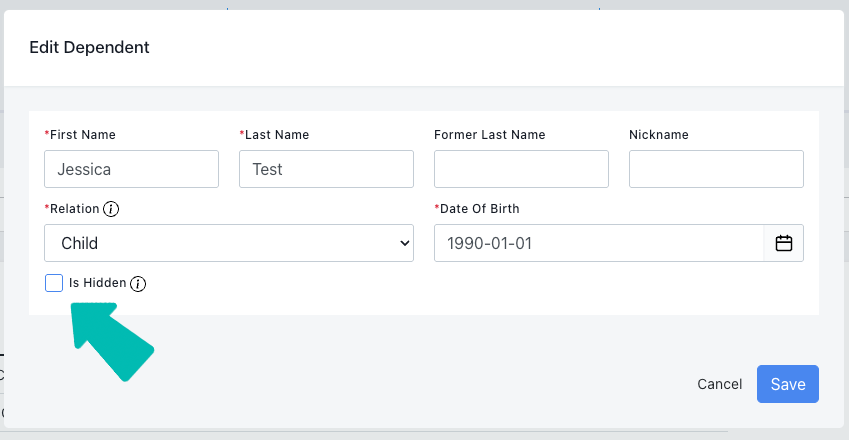Click the Nickname input field
Screen dimensions: 849x440
(x=716, y=169)
